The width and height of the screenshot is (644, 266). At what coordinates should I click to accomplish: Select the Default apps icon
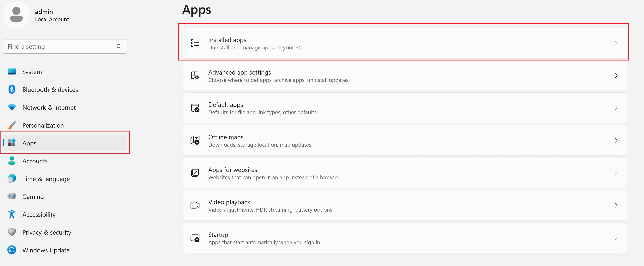(x=195, y=108)
